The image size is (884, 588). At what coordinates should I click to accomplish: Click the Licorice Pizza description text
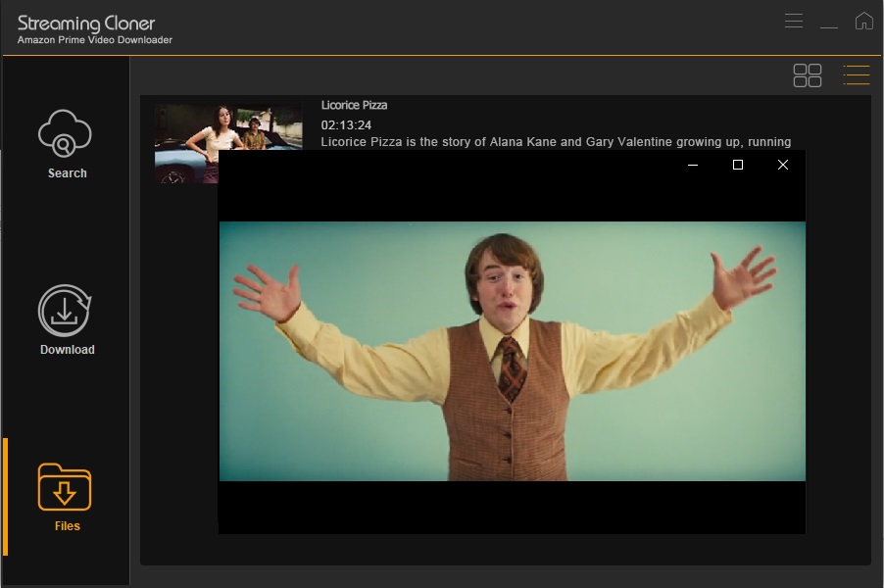[x=556, y=142]
